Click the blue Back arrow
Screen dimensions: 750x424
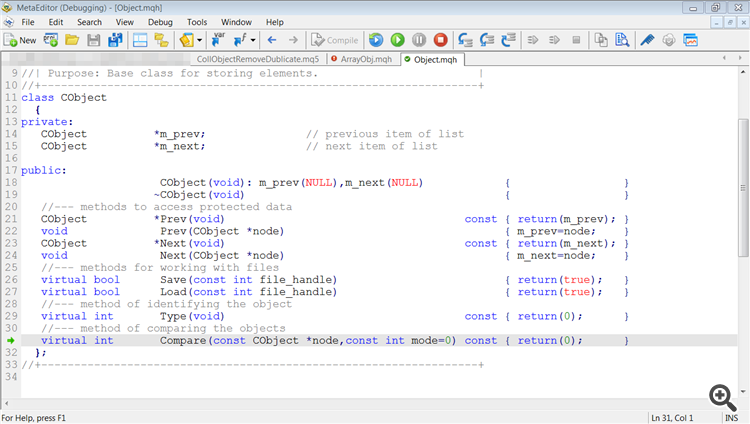272,40
